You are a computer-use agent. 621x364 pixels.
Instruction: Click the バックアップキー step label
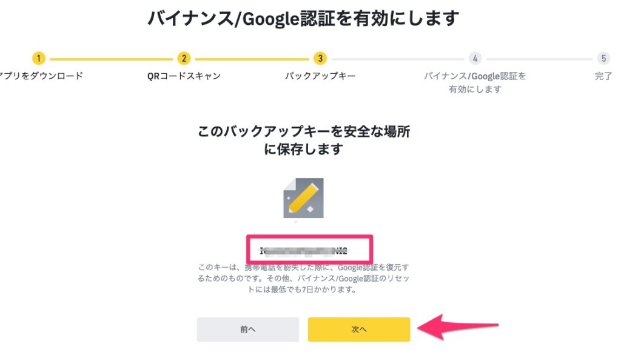pos(320,76)
